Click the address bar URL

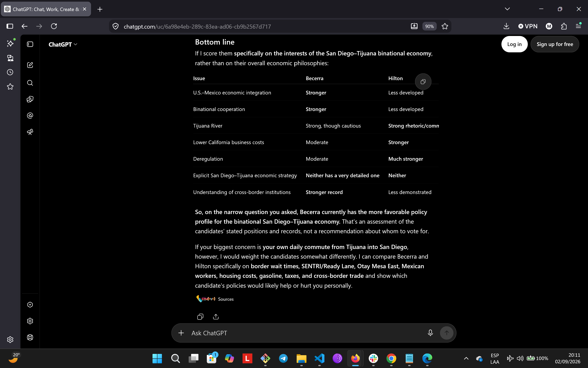pos(197,27)
